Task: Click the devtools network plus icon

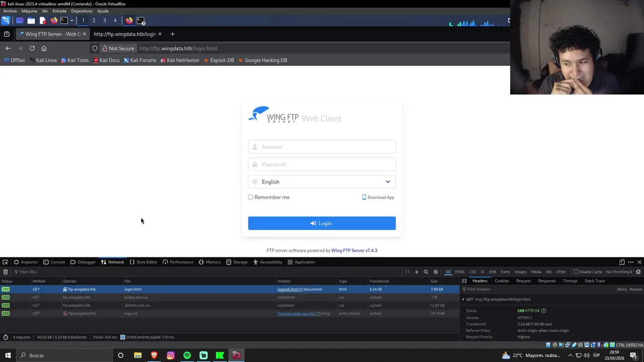Action: (417, 272)
